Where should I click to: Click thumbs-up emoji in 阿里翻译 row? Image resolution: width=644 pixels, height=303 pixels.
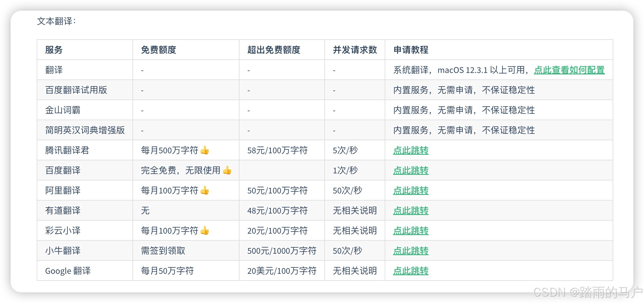[x=205, y=190]
